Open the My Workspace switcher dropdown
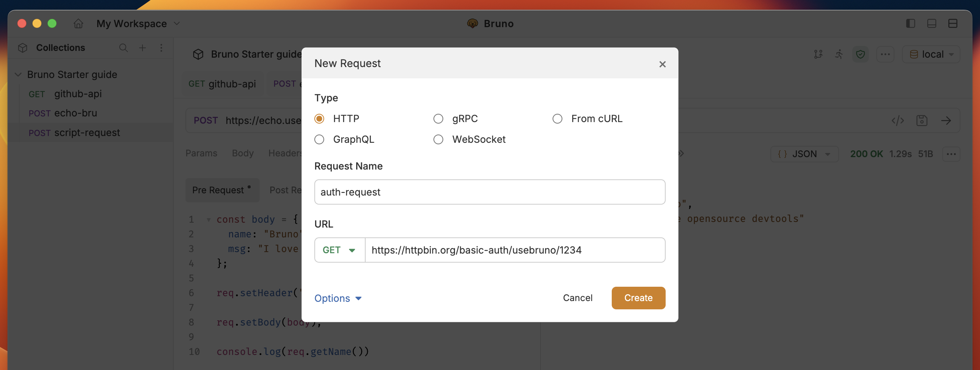Screen dimensions: 980x370 point(138,24)
